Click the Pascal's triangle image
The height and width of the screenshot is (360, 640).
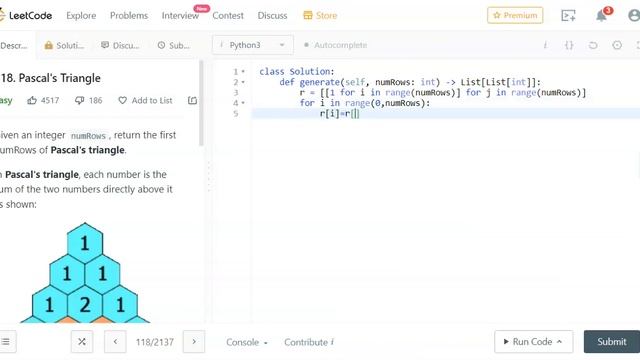85,273
